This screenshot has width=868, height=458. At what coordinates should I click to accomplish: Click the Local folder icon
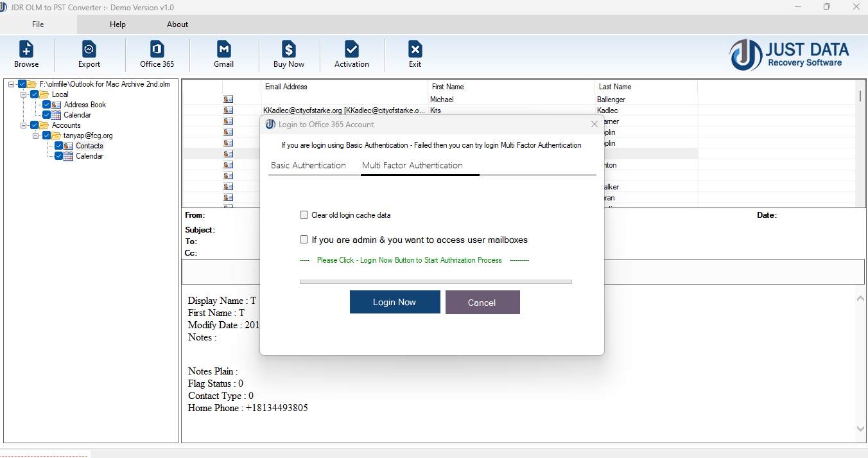pyautogui.click(x=44, y=94)
